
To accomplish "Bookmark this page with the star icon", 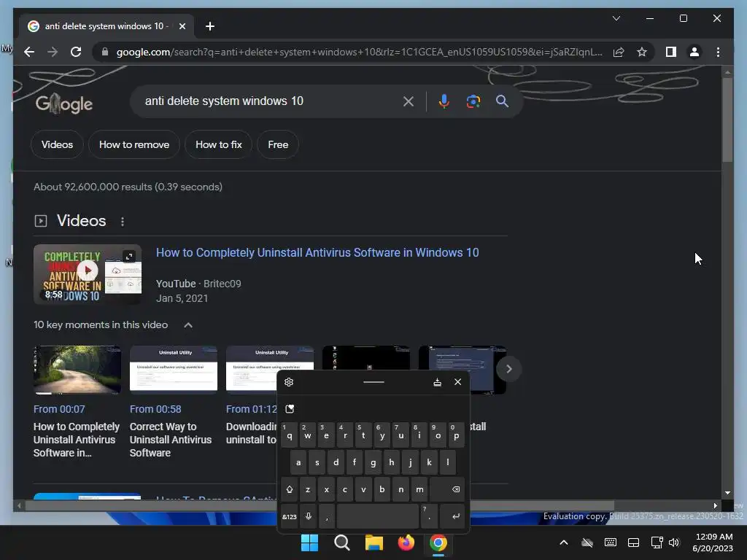I will (x=642, y=52).
